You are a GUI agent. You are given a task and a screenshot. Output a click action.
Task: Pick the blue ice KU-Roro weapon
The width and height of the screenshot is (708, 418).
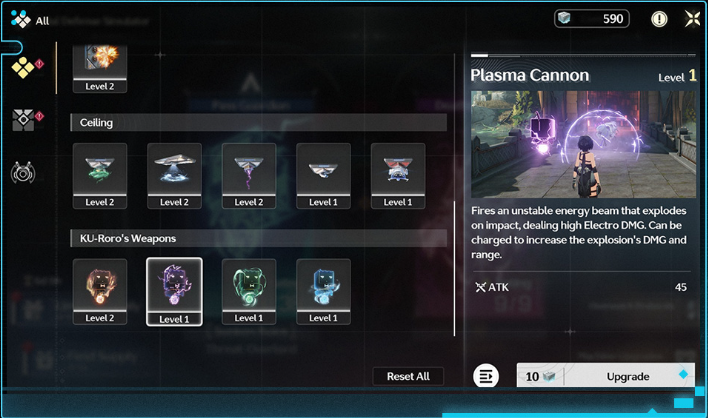[323, 292]
